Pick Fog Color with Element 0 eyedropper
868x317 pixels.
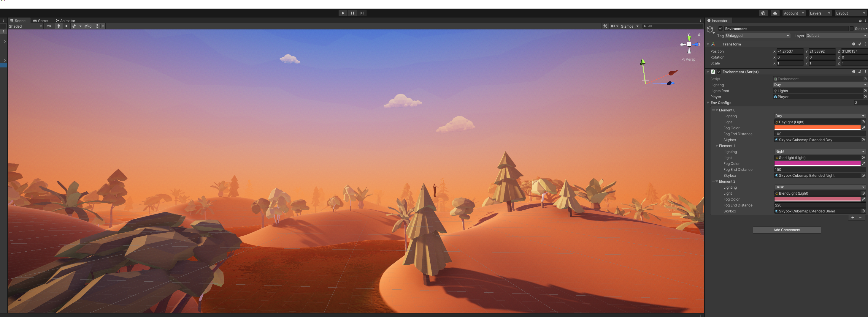pyautogui.click(x=864, y=128)
